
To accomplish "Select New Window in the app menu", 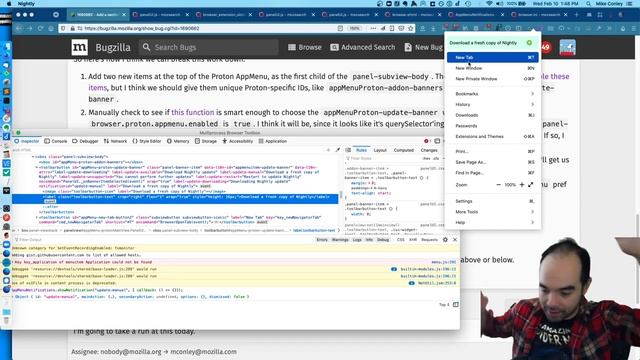I will coord(493,68).
